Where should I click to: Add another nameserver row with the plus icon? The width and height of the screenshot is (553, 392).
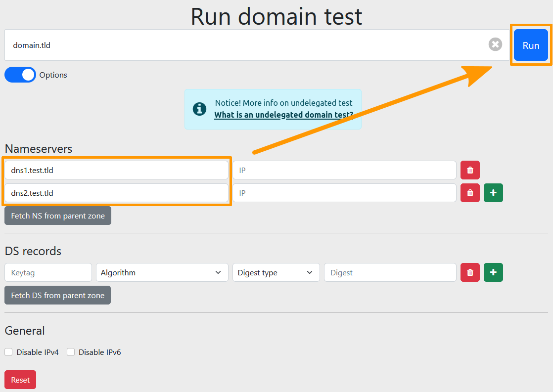(493, 193)
